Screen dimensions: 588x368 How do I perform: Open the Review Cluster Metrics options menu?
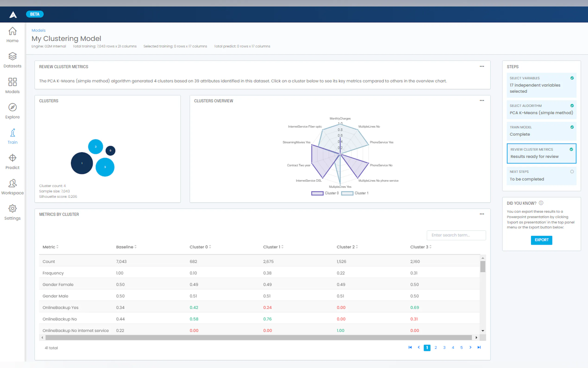click(x=482, y=66)
